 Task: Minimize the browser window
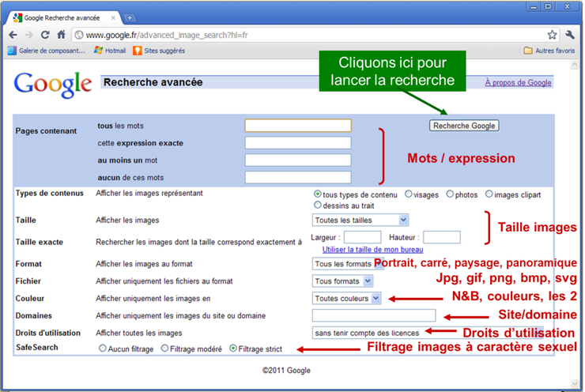coord(534,6)
